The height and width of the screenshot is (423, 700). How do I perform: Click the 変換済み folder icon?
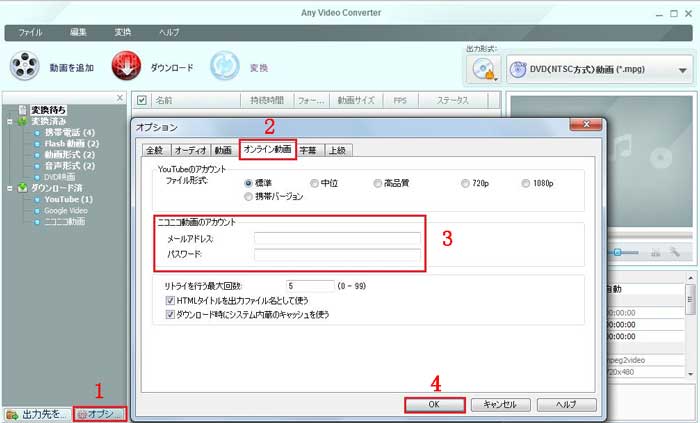[22, 121]
